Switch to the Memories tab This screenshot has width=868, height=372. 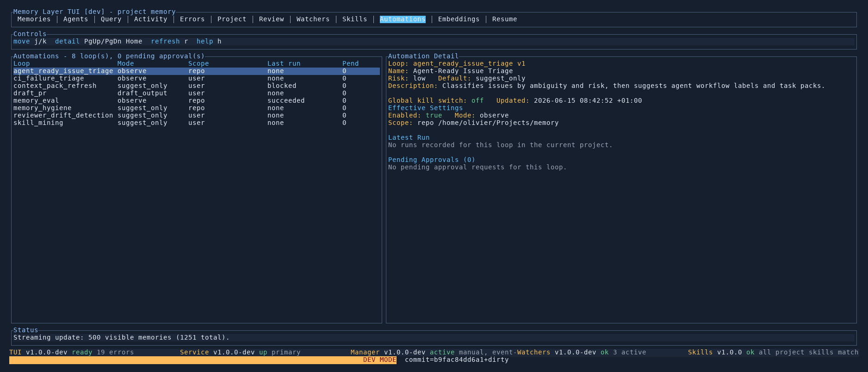pos(34,19)
